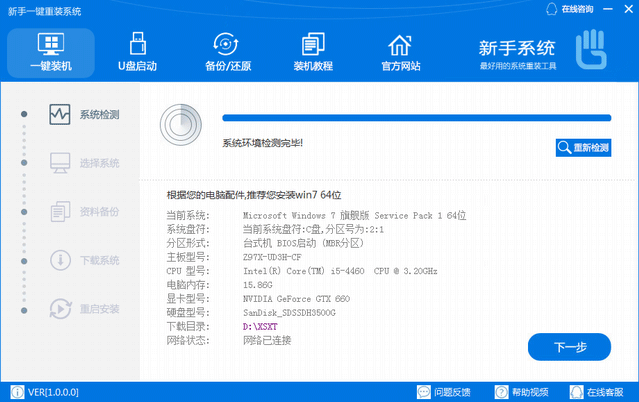Click the 网络已连接 network status
The image size is (639, 402).
(x=267, y=340)
